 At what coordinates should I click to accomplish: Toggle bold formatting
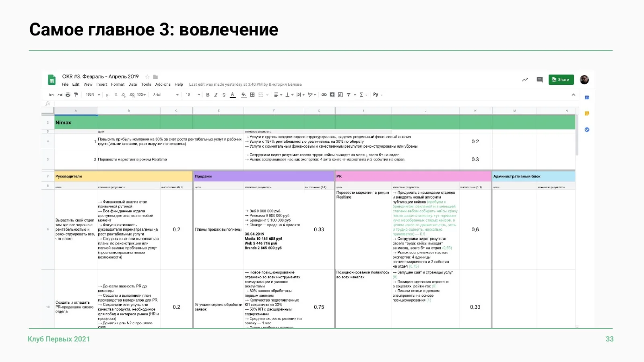coord(208,95)
